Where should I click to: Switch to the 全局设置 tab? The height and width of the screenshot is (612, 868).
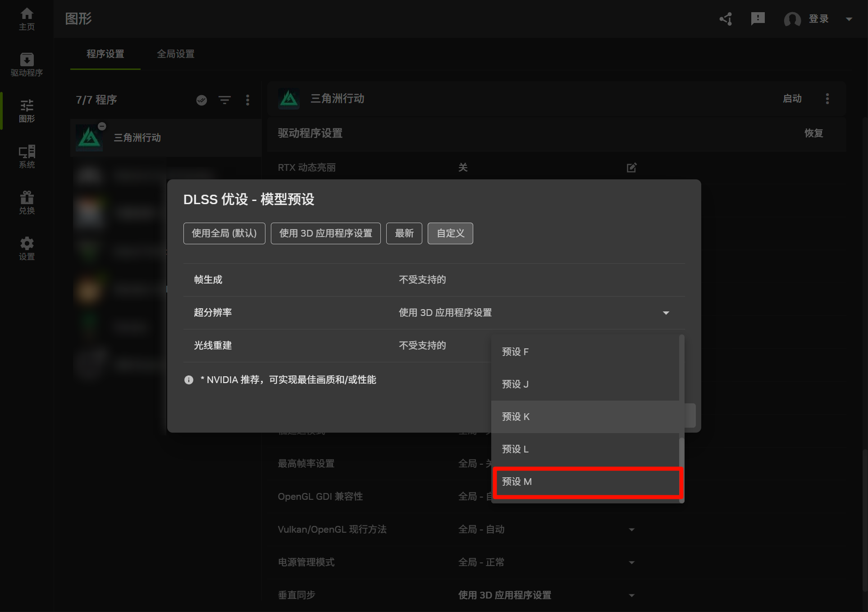click(x=175, y=54)
